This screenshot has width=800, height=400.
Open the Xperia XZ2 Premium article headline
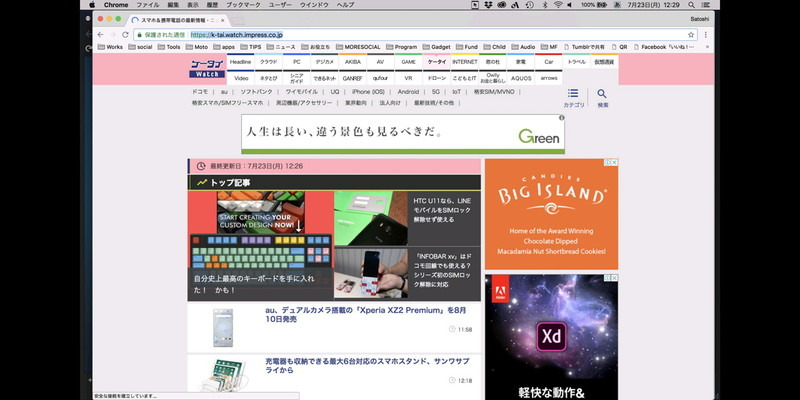[365, 314]
